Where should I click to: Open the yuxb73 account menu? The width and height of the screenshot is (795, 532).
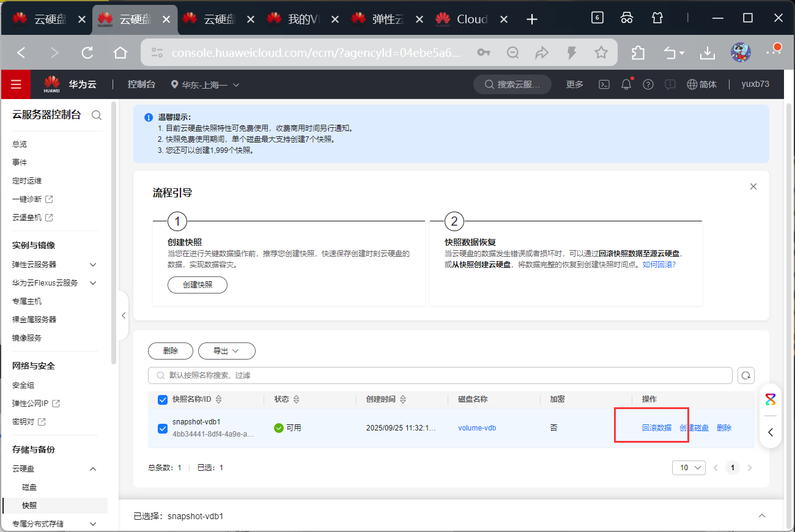(x=755, y=84)
